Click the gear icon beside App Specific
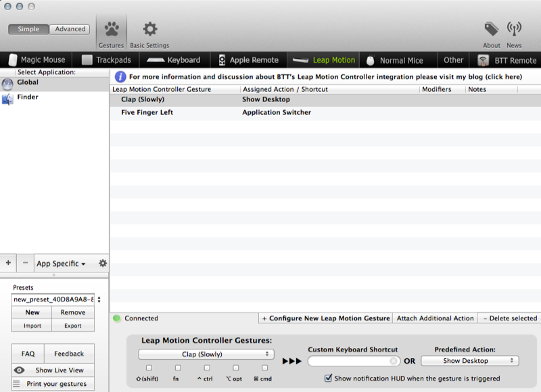541x392 pixels. tap(103, 264)
